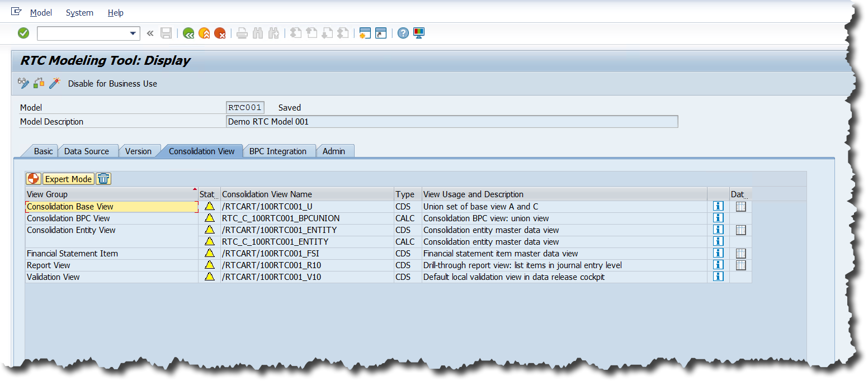Click the trash can delete icon
868x381 pixels.
click(103, 179)
